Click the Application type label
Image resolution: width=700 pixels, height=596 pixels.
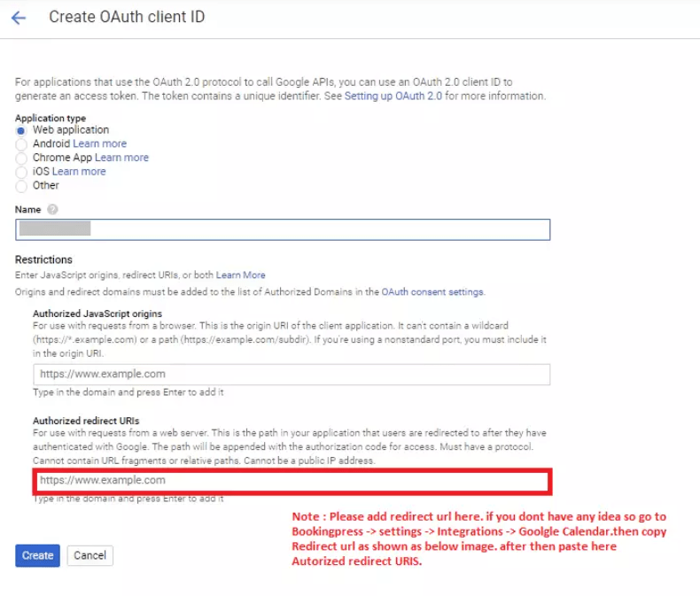(51, 118)
